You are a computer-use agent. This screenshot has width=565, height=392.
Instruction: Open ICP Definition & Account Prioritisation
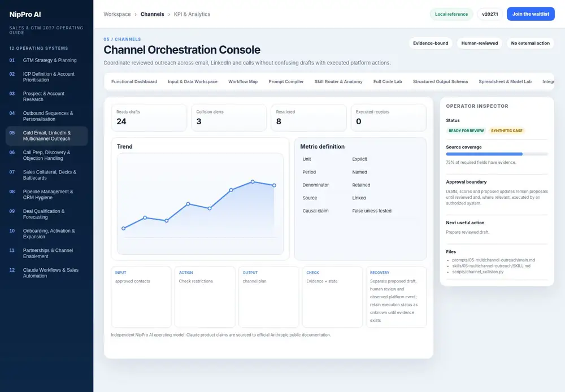pos(46,77)
